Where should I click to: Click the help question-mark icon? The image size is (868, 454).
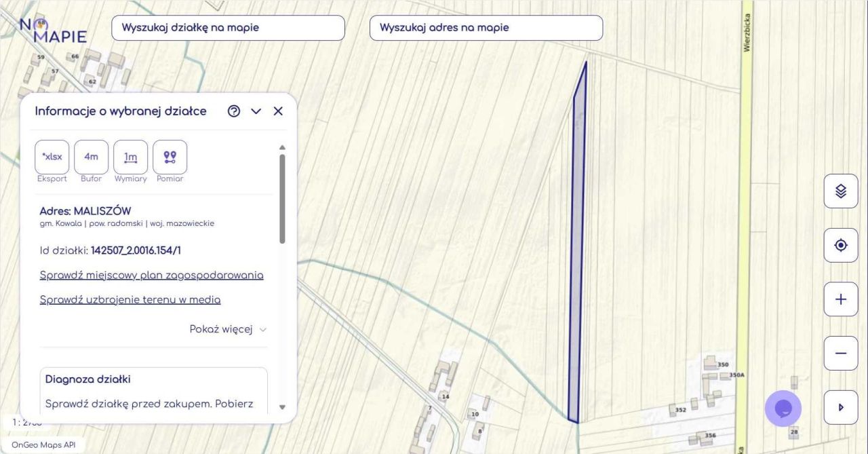click(234, 111)
